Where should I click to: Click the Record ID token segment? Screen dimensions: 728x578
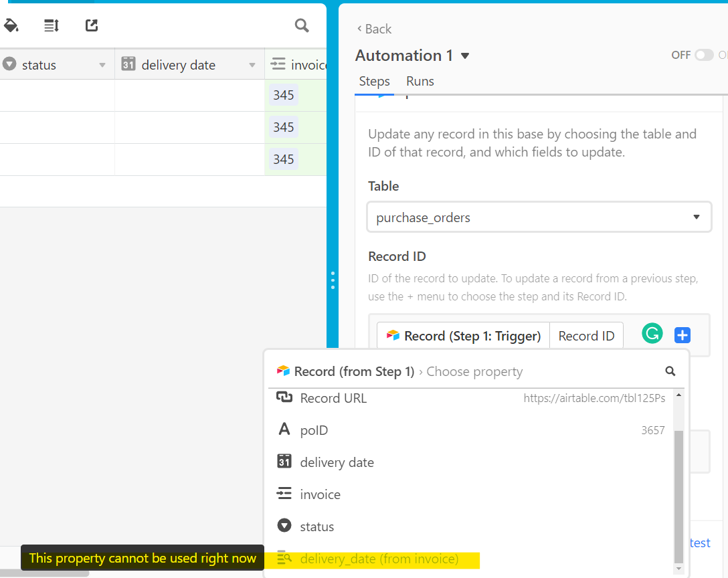click(x=586, y=335)
